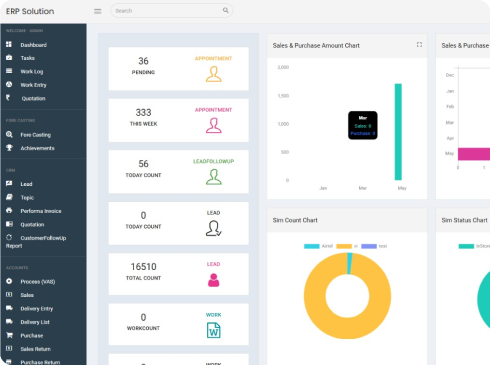Click the Achievements trophy icon

tap(9, 148)
